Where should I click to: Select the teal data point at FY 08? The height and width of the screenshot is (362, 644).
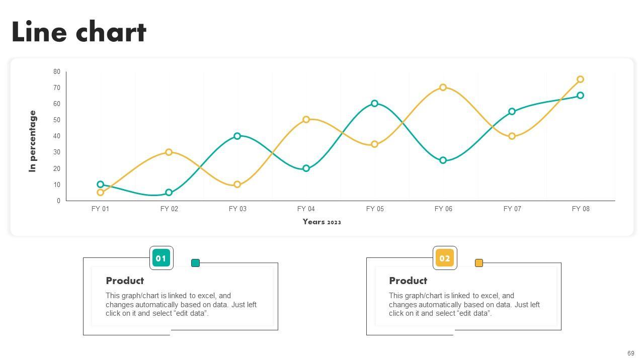click(580, 96)
